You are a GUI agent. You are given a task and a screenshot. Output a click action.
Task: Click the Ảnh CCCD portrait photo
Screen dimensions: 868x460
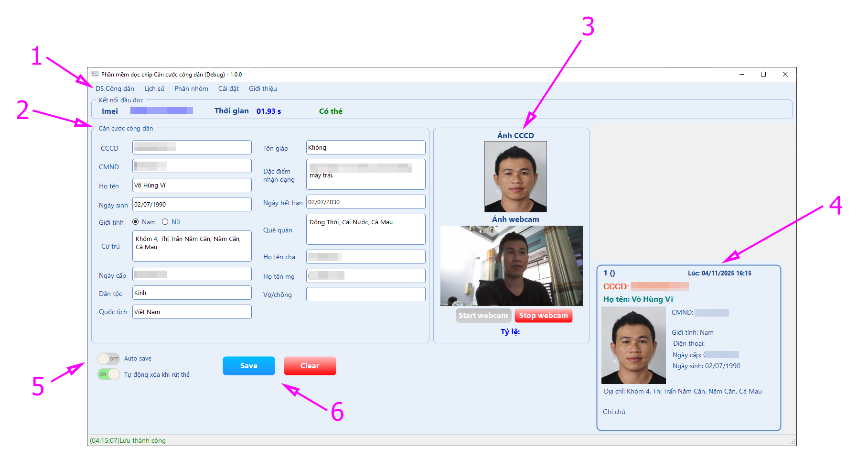pyautogui.click(x=515, y=176)
